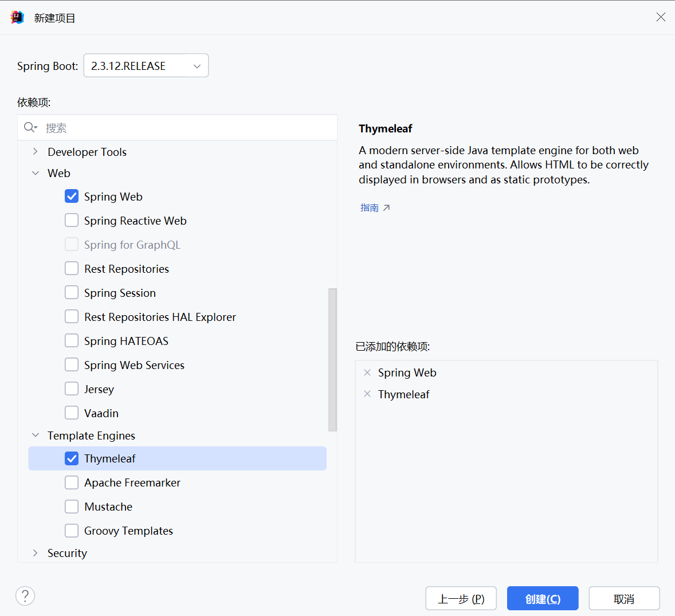The width and height of the screenshot is (675, 616).
Task: Check the Spring HATEOAS option
Action: [x=72, y=341]
